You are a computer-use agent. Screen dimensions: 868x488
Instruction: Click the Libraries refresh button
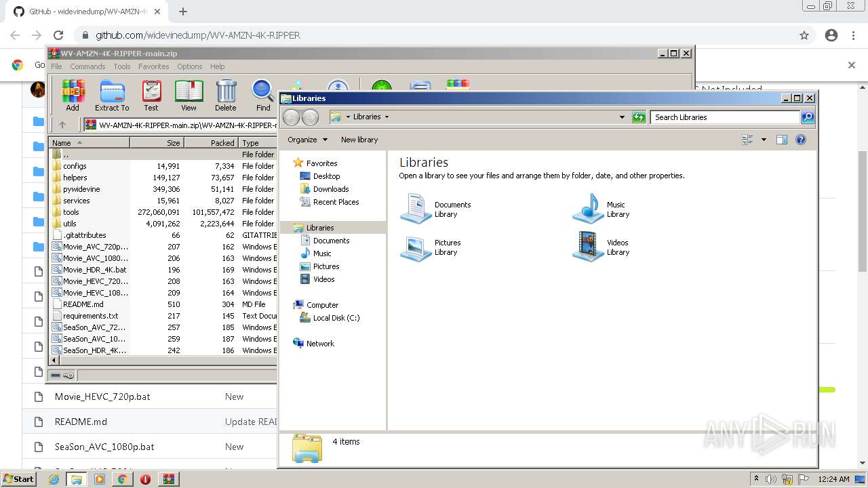[639, 117]
